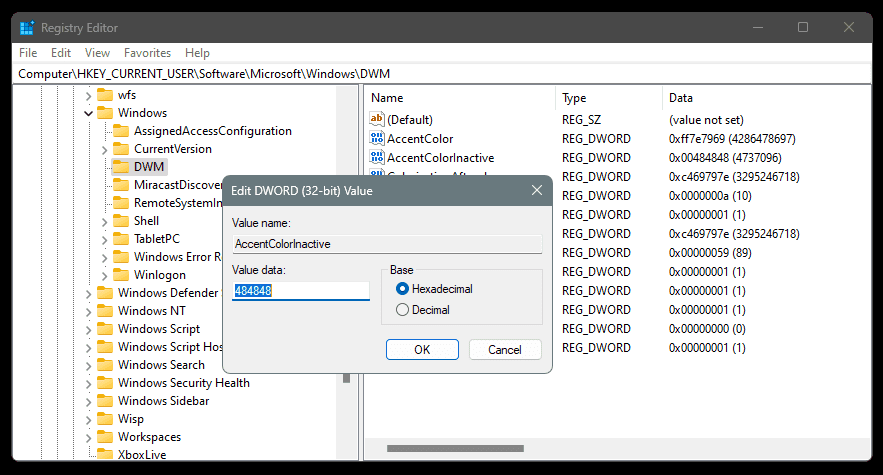The width and height of the screenshot is (883, 475).
Task: Expand the Windows Sidebar key
Action: pos(88,402)
